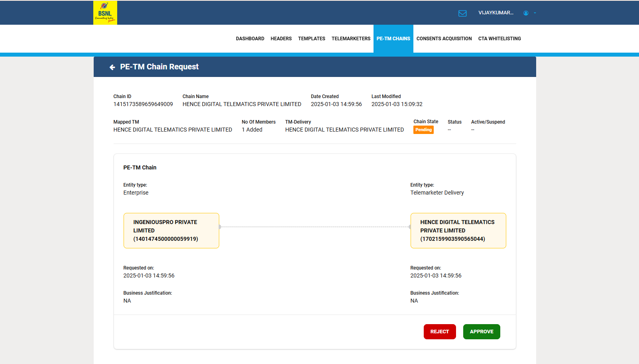Click last modified 2025-01-03 15:09:32

pos(397,104)
